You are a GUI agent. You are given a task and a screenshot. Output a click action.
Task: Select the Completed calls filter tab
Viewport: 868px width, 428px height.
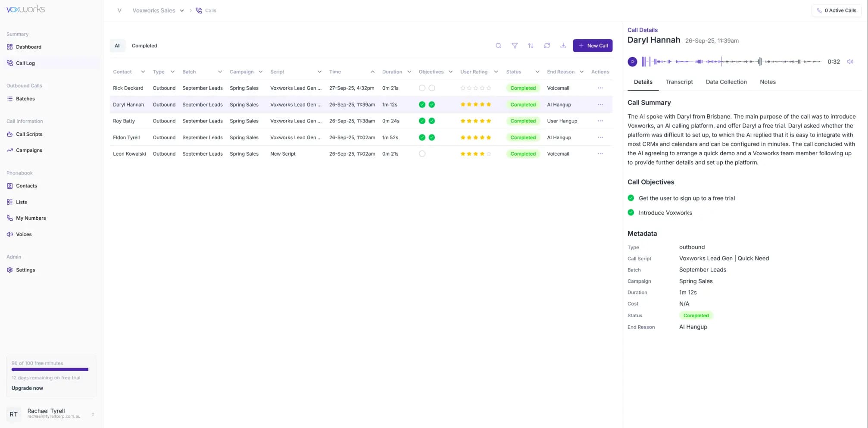coord(144,46)
